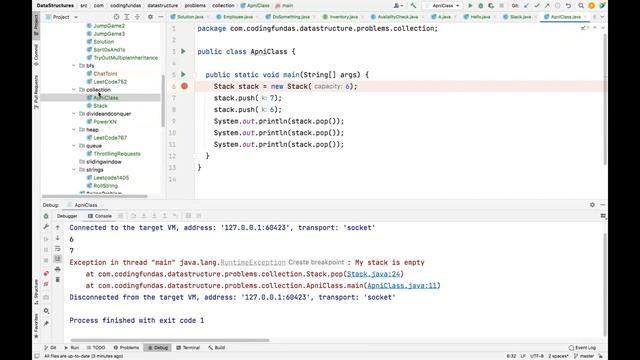640x360 pixels.
Task: Collapse the queue folder
Action: click(x=74, y=146)
